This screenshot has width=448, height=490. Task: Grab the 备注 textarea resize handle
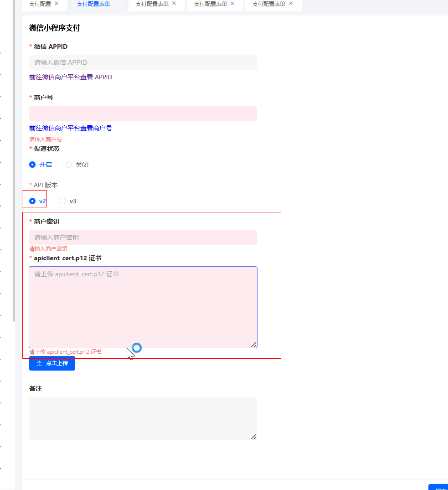click(x=254, y=437)
